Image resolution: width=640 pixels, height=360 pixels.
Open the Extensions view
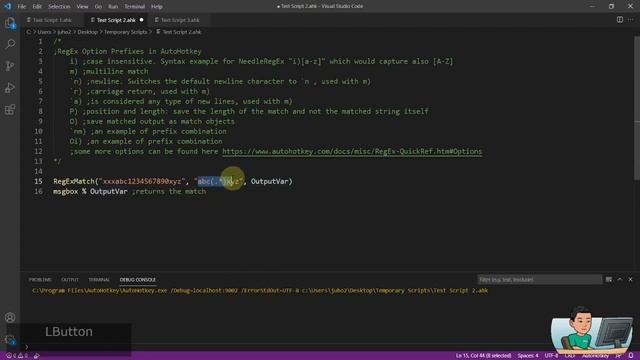tap(10, 109)
